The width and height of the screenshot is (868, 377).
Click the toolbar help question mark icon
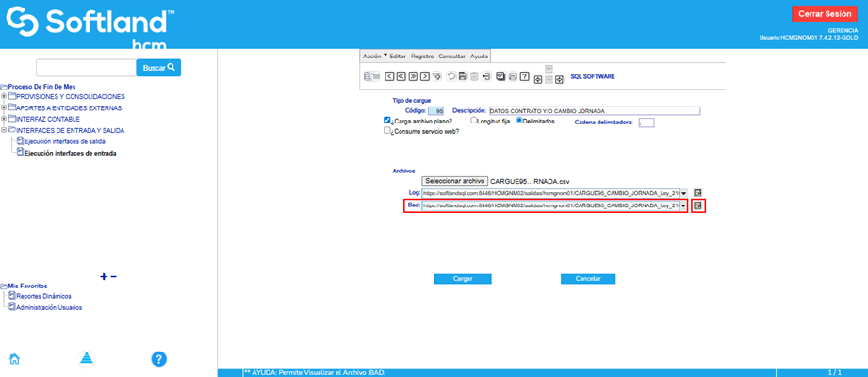(523, 75)
